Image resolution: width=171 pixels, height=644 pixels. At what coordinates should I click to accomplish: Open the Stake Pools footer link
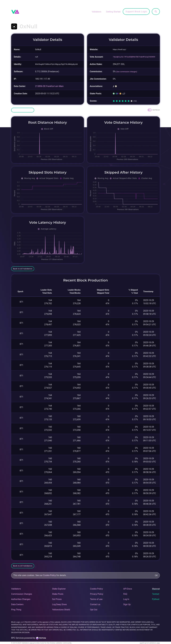(58, 594)
